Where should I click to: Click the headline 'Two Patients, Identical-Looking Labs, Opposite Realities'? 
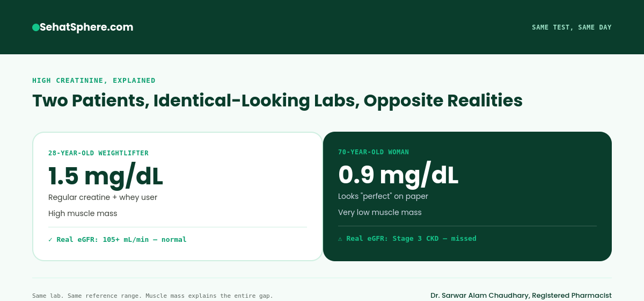(277, 101)
